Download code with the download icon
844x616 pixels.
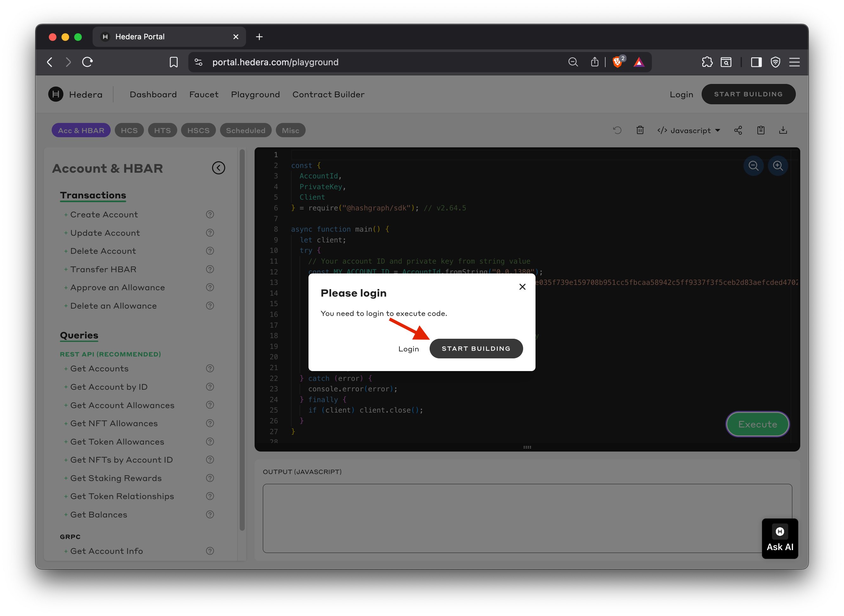tap(783, 130)
